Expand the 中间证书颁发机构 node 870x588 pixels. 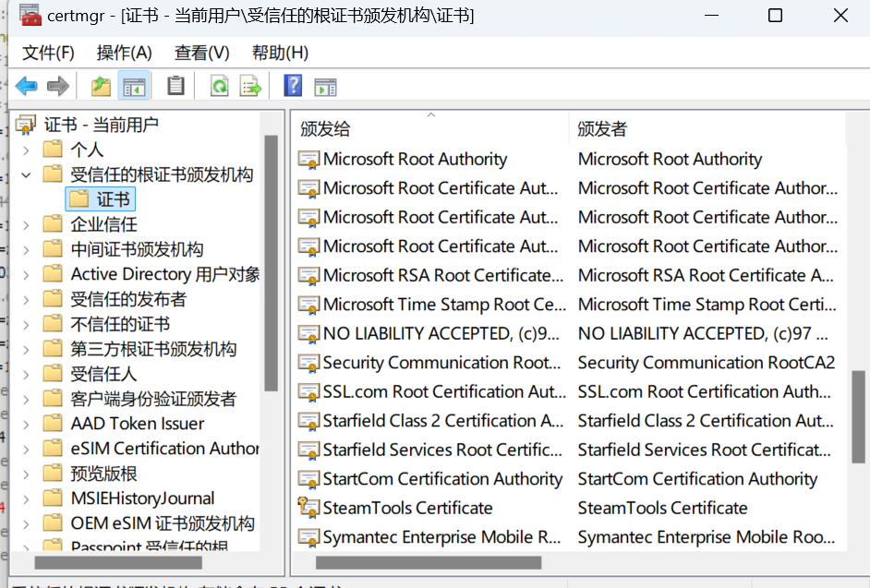pos(26,249)
